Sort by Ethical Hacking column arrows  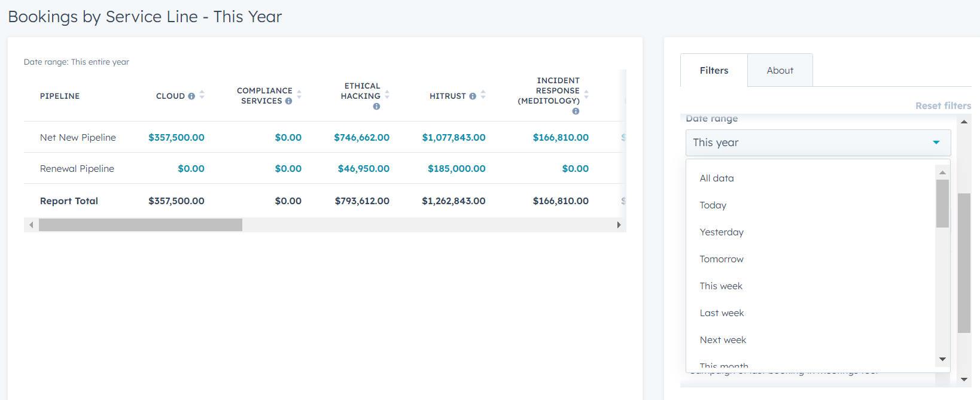click(x=387, y=95)
